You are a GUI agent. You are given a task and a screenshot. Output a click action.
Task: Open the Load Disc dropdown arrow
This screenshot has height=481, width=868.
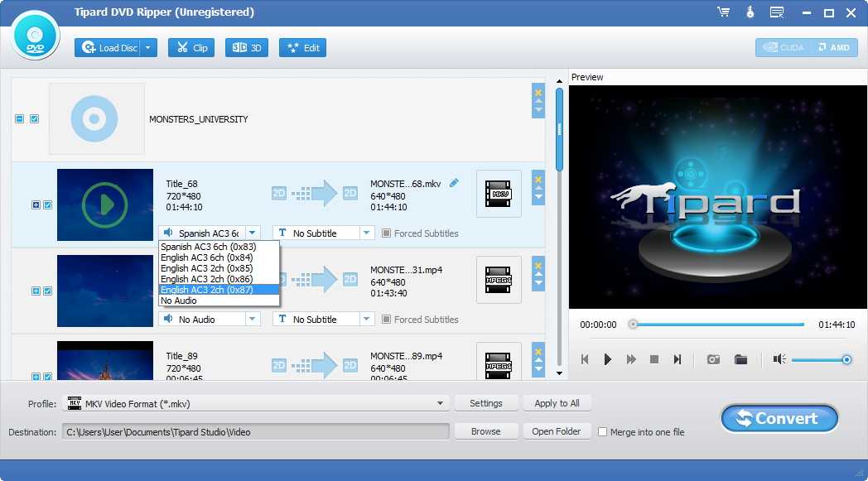click(x=149, y=48)
